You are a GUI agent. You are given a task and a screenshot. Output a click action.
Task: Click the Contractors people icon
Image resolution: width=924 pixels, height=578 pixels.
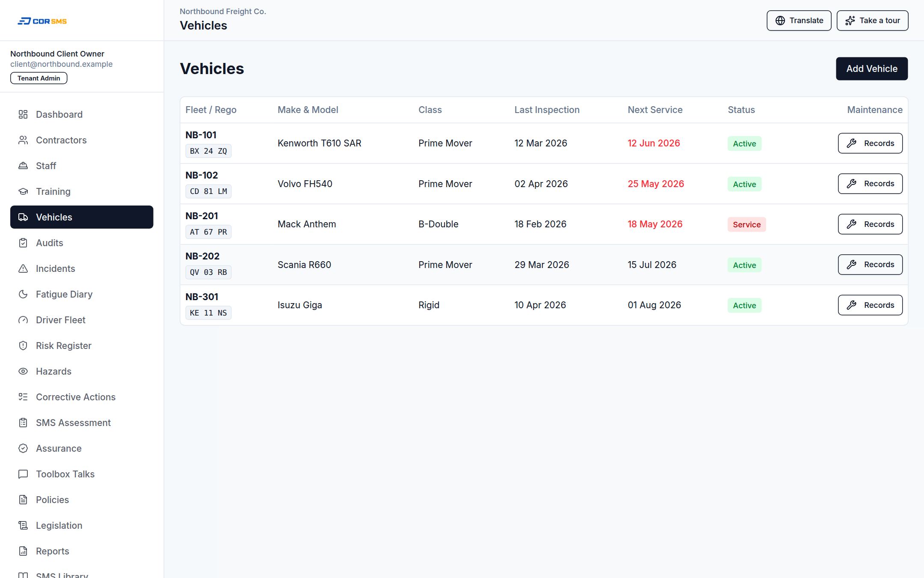point(23,140)
